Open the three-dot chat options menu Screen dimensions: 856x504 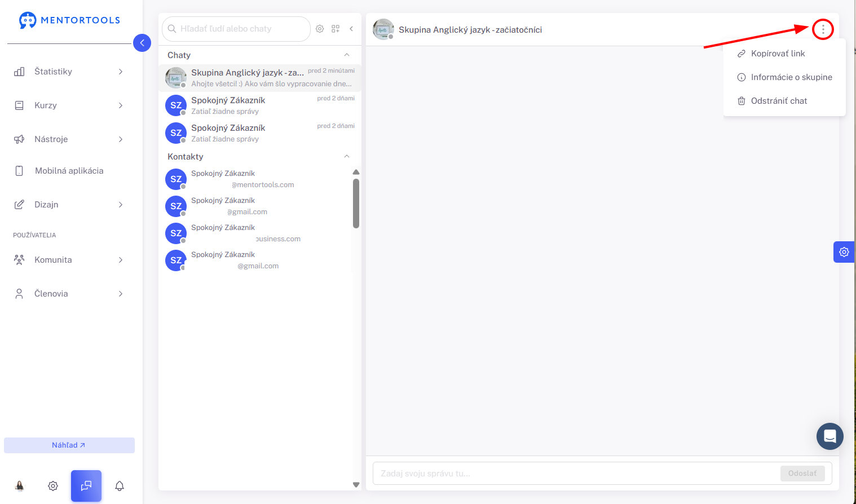(823, 29)
